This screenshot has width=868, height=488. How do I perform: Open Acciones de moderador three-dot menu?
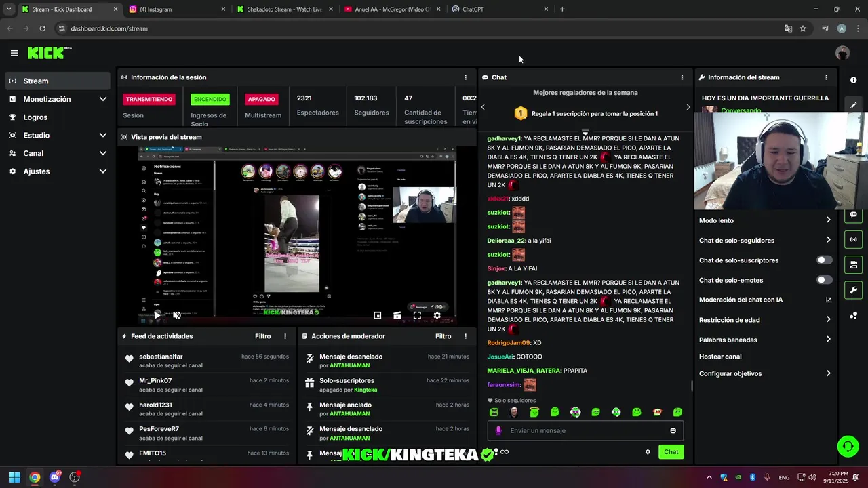pos(465,336)
